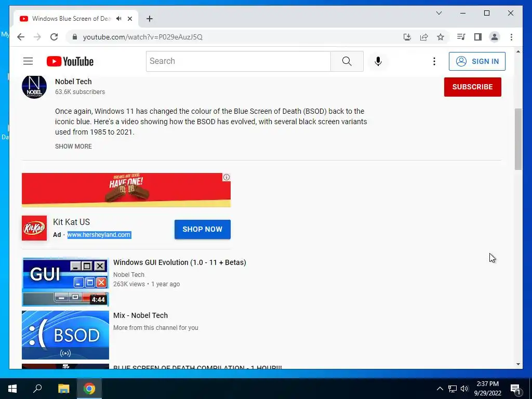Click the SIGN IN button
532x399 pixels.
[477, 61]
